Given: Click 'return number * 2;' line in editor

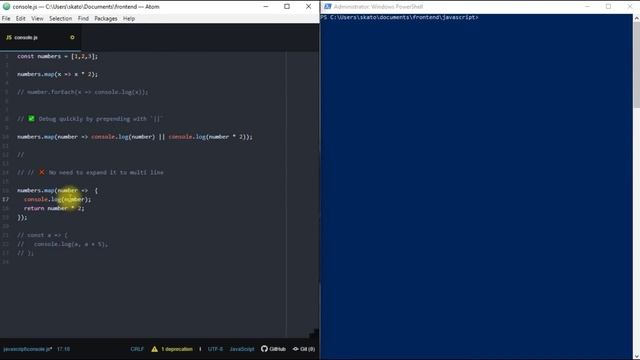Looking at the screenshot, I should [x=54, y=208].
